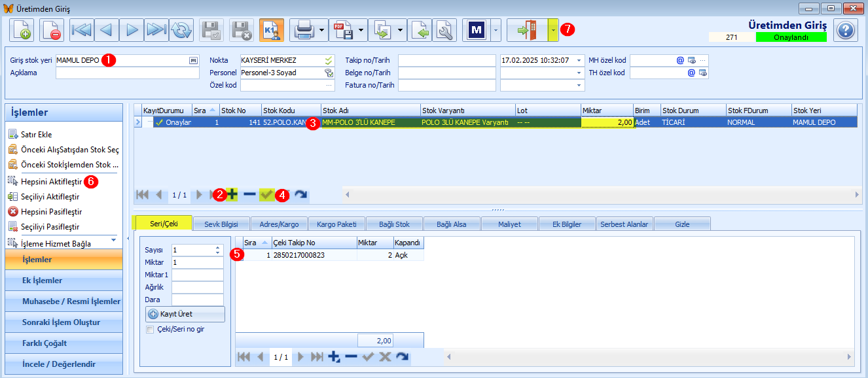Open yellow dropdown arrow beside exit door
The height and width of the screenshot is (378, 868).
tap(553, 30)
